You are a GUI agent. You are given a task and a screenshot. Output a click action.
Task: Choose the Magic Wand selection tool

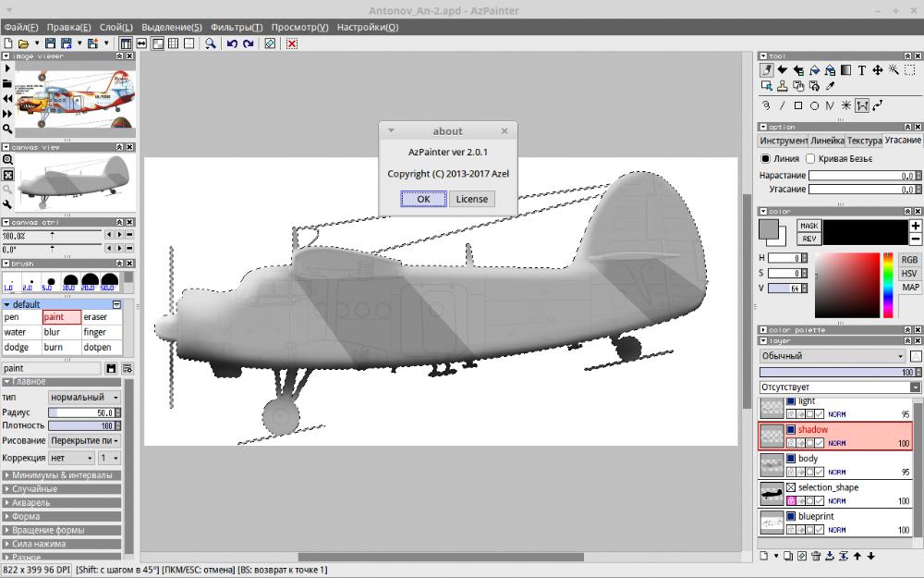tap(894, 70)
